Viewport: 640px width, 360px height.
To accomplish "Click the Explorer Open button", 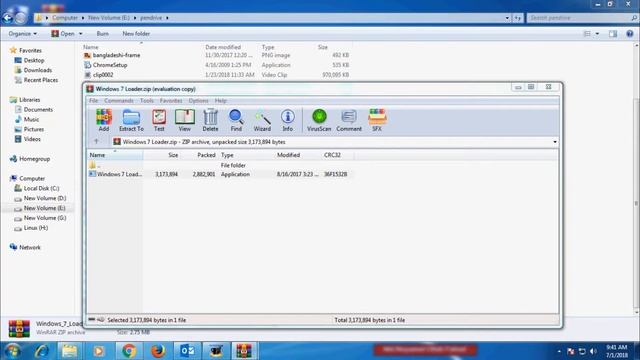I will coord(63,34).
